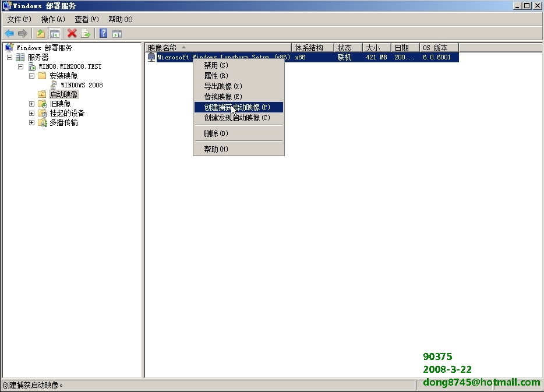Open the 查看(V) menu

click(x=87, y=19)
